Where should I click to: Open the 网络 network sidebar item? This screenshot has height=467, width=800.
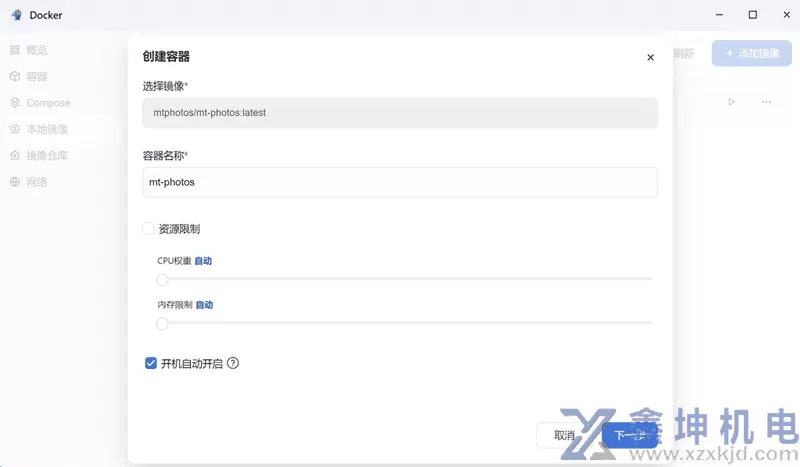coord(29,182)
